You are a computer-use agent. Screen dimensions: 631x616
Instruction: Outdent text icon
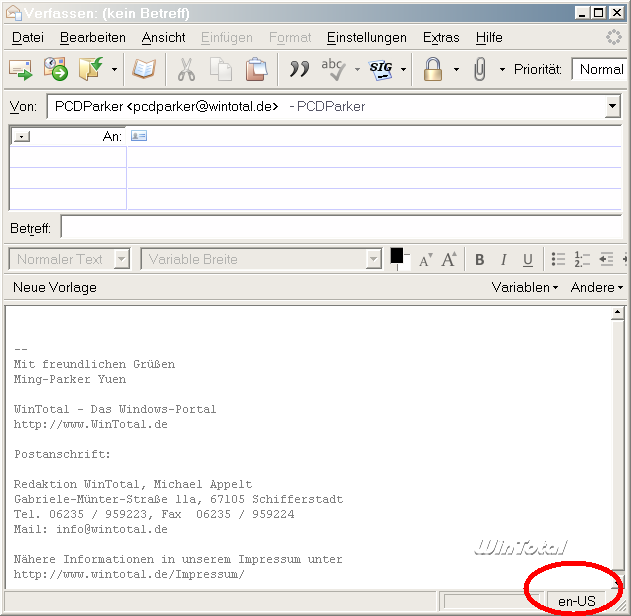[x=606, y=260]
